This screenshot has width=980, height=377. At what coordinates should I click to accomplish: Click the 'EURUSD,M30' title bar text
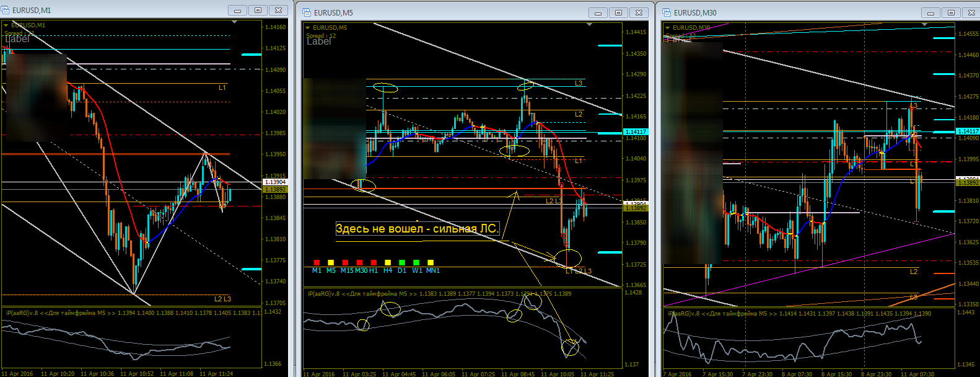[695, 12]
